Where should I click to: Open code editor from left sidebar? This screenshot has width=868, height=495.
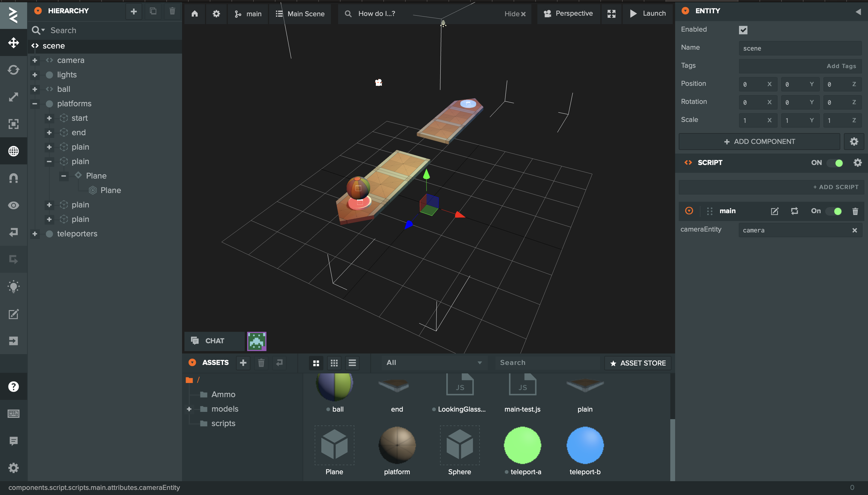tap(13, 314)
